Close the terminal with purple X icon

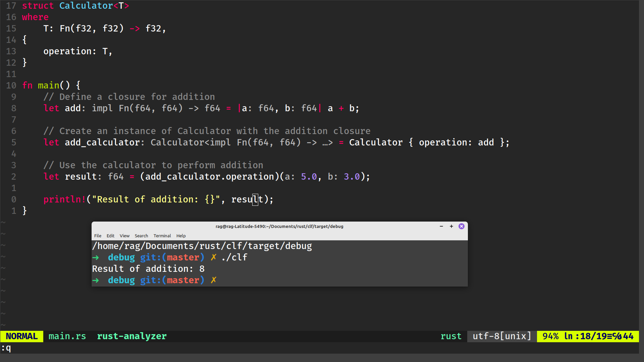click(x=462, y=226)
